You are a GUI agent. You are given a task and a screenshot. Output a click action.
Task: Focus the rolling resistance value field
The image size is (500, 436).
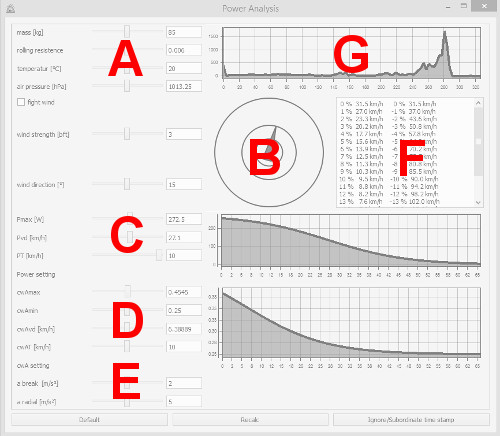[184, 50]
